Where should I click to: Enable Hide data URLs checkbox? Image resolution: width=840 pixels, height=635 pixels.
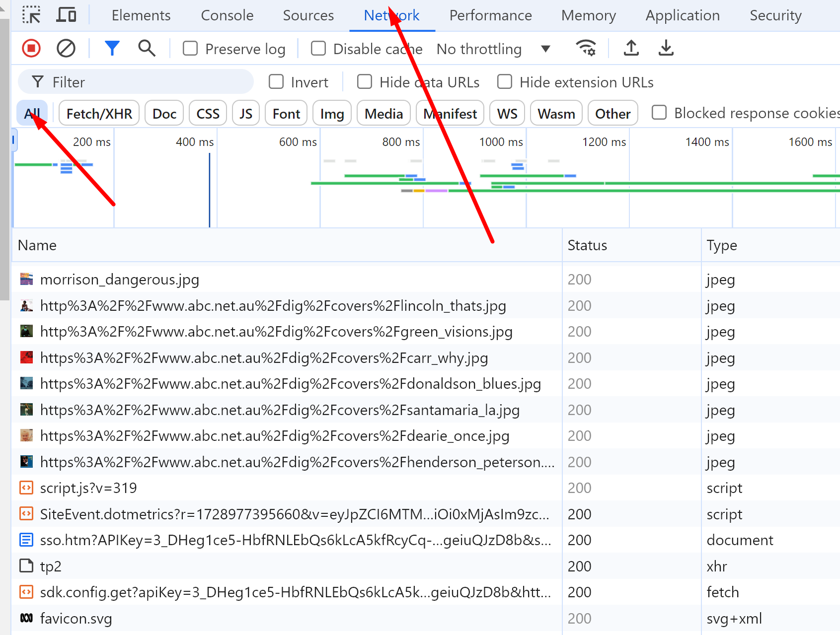pyautogui.click(x=365, y=81)
